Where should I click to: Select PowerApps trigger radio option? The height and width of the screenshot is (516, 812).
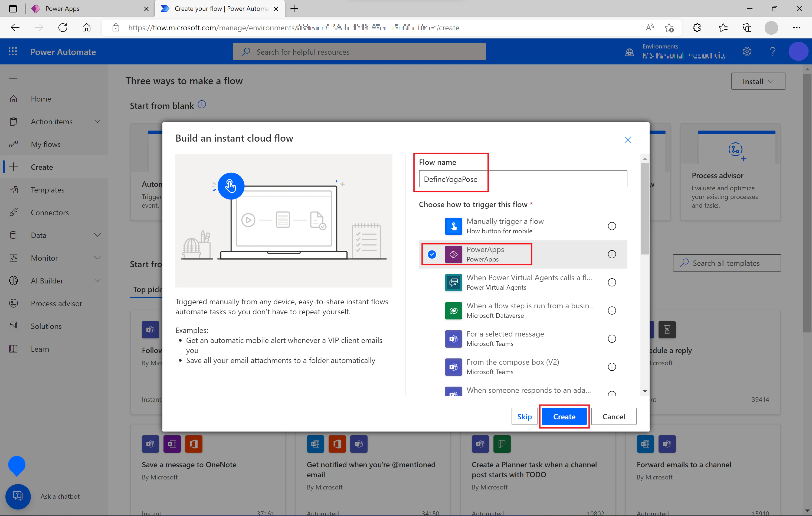tap(432, 254)
